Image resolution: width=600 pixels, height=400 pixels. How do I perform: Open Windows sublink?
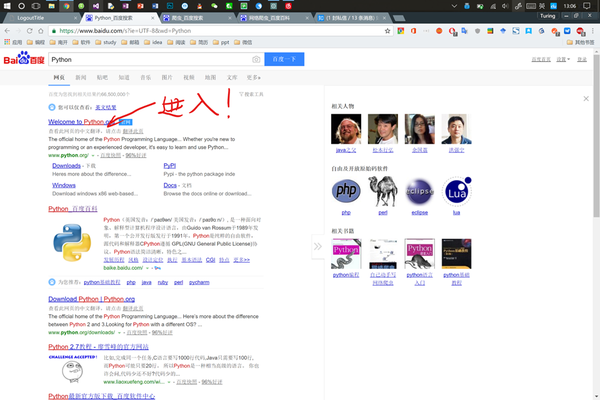coord(64,185)
